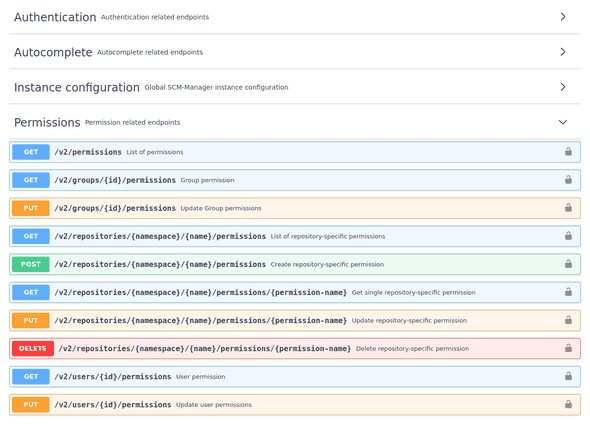The width and height of the screenshot is (590, 430).
Task: Click 'List of repository-specific permissions' summary
Action: [x=328, y=236]
